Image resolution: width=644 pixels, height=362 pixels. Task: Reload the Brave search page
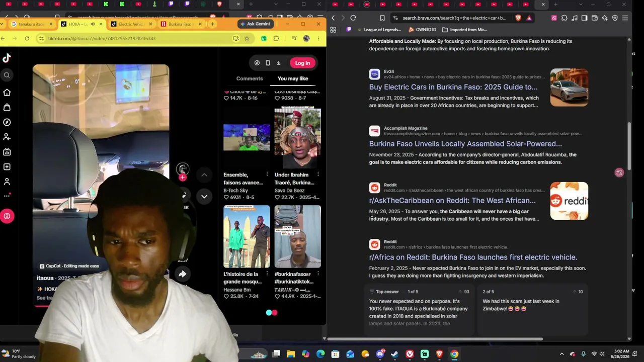[353, 18]
